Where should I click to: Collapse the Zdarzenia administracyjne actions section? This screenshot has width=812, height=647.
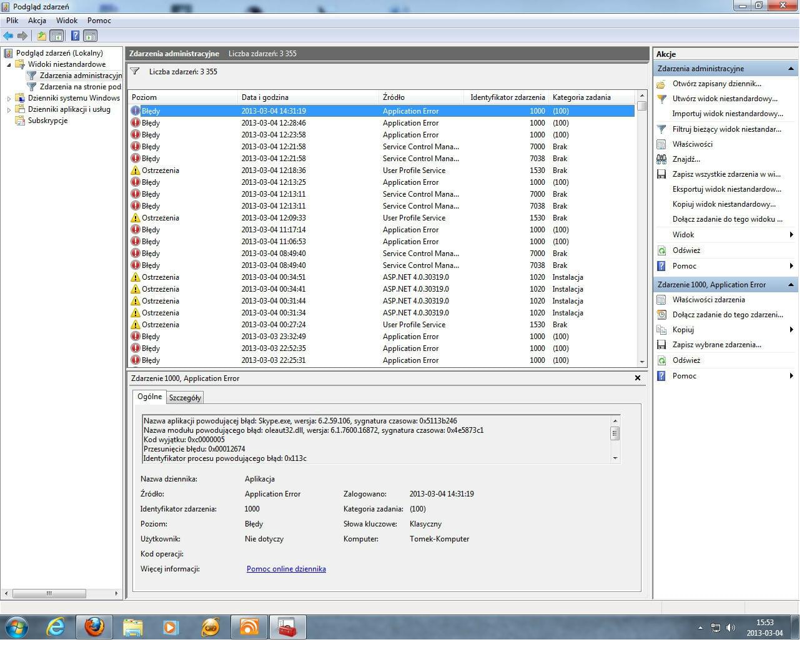point(791,69)
